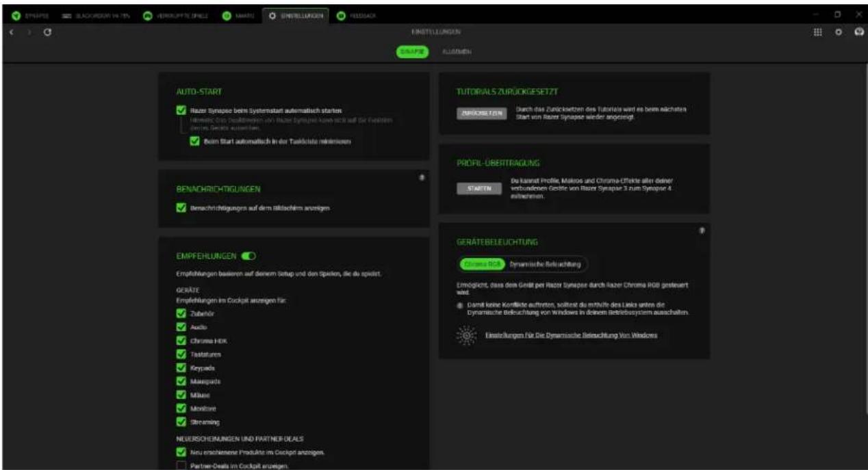
Task: Click the info icon beside conflict warning
Action: [460, 305]
